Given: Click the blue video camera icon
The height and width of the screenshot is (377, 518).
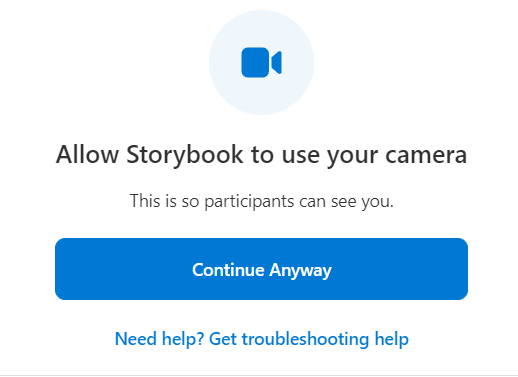Looking at the screenshot, I should pyautogui.click(x=261, y=62).
